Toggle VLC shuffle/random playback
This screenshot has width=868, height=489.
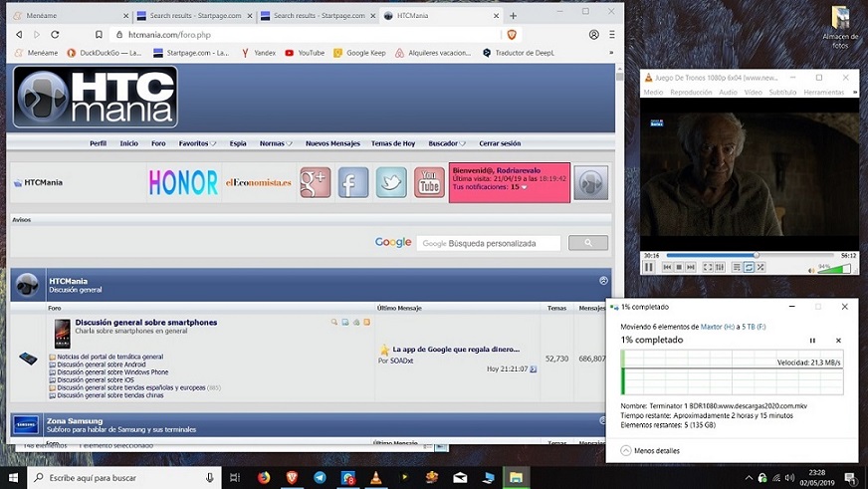point(760,268)
